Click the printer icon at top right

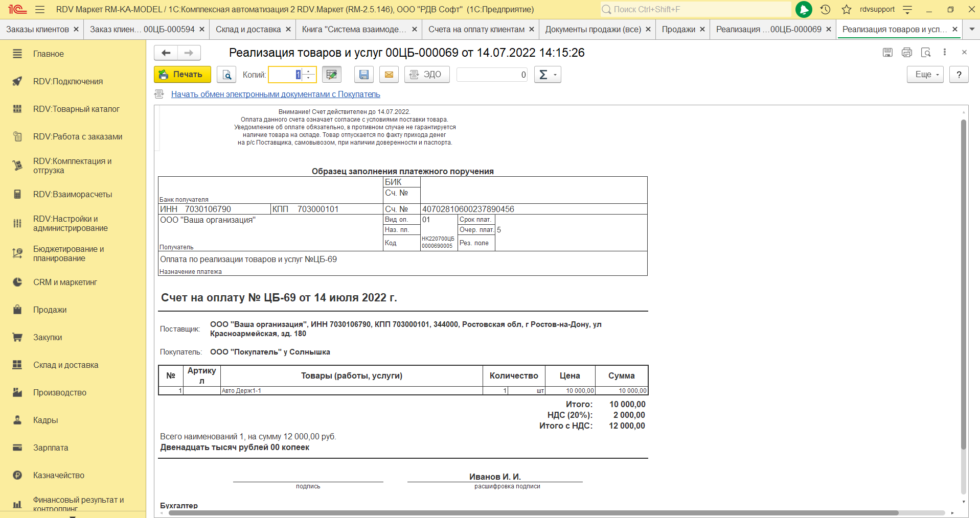click(x=907, y=52)
